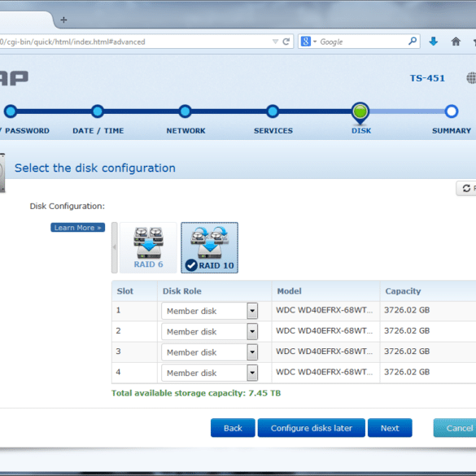Click the globe language icon next to TS-451

471,78
